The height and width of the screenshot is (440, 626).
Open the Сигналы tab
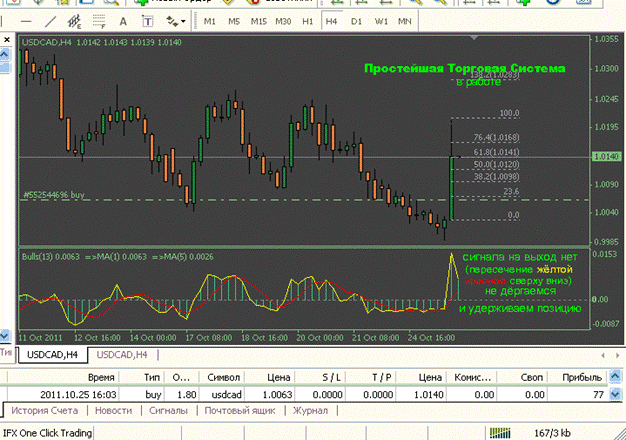168,410
